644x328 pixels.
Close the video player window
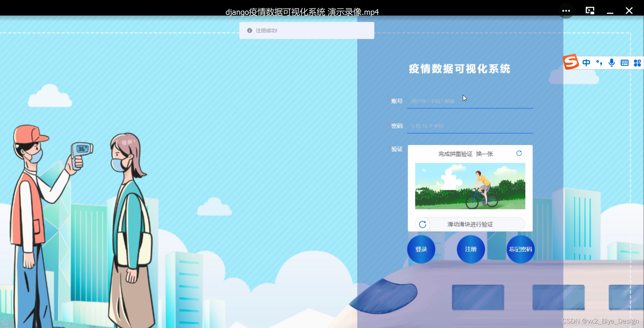click(629, 11)
